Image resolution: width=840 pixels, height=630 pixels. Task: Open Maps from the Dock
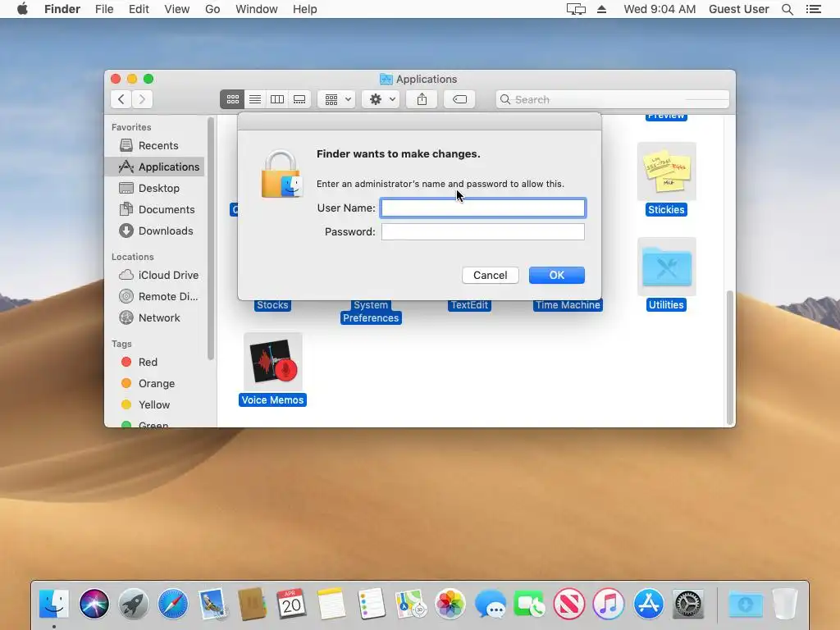tap(410, 604)
